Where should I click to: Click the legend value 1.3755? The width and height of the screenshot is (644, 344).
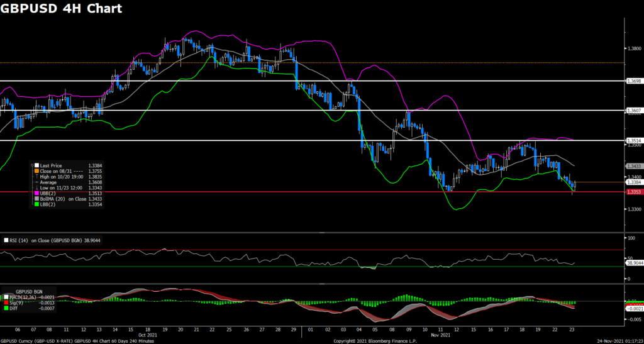tap(95, 171)
